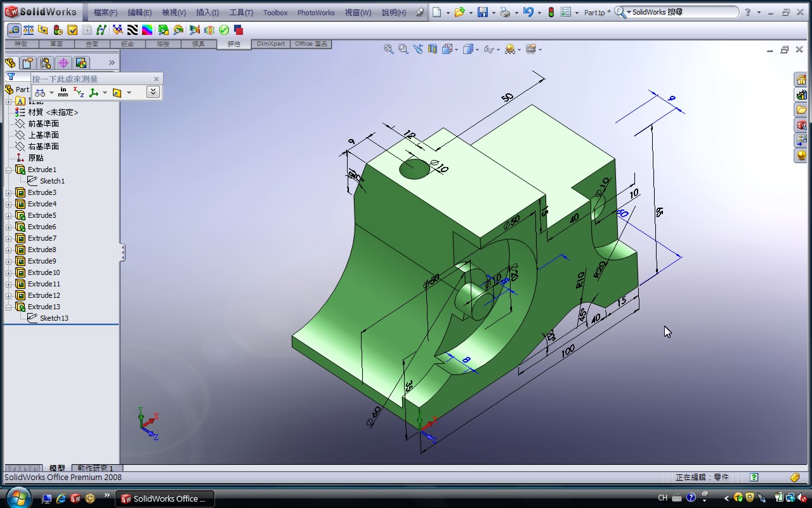Click the status bar help question icon

[754, 478]
